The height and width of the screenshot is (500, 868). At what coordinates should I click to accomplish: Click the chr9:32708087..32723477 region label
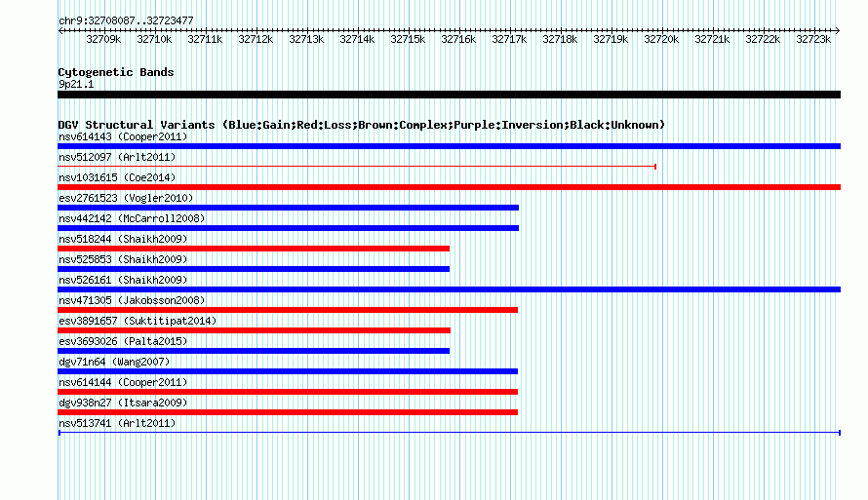(x=126, y=20)
